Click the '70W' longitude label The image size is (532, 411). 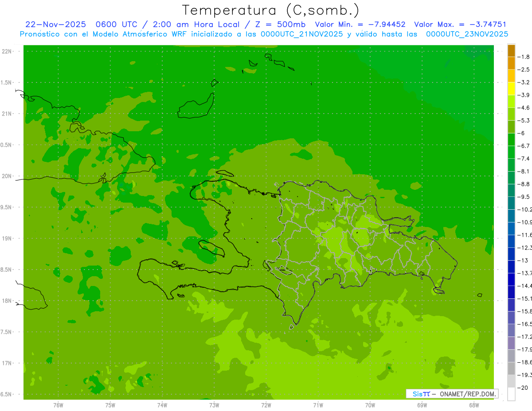click(370, 405)
